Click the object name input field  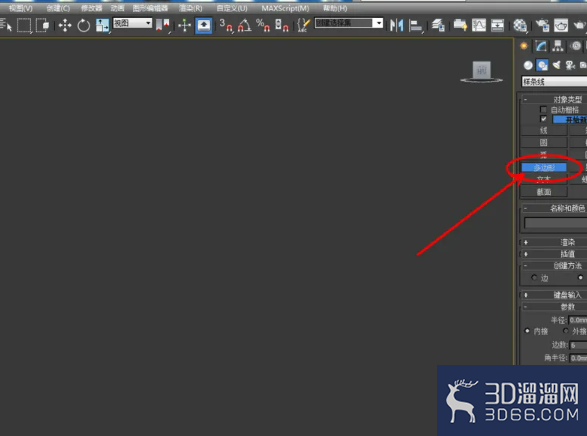click(x=556, y=223)
